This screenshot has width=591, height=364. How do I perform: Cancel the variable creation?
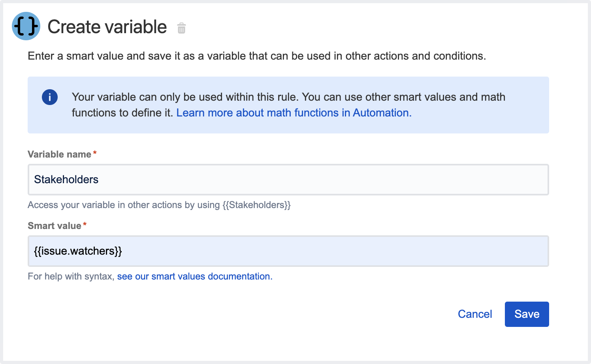[474, 314]
